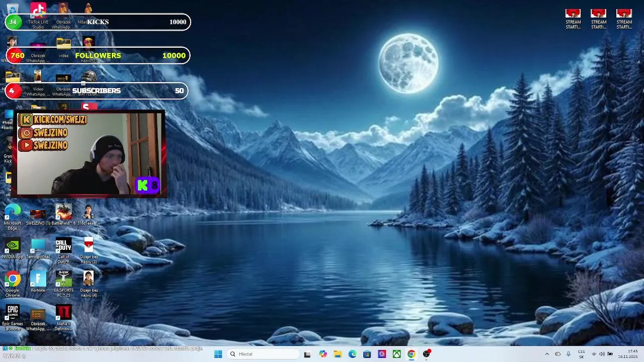Open Google Chrome desktop shortcut
The width and height of the screenshot is (644, 362).
point(13,285)
